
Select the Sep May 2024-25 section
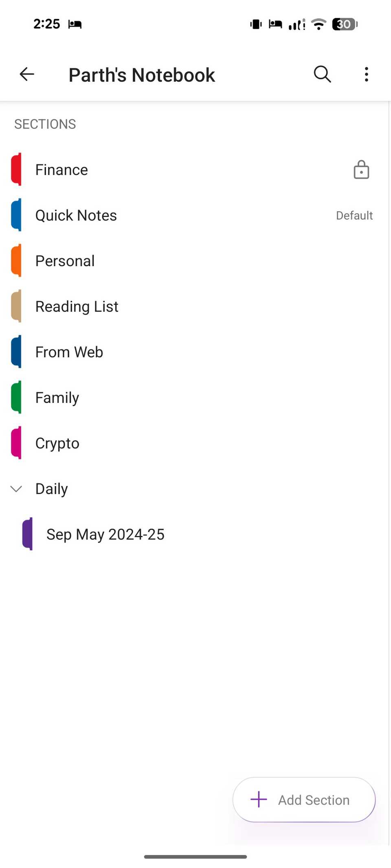point(105,534)
